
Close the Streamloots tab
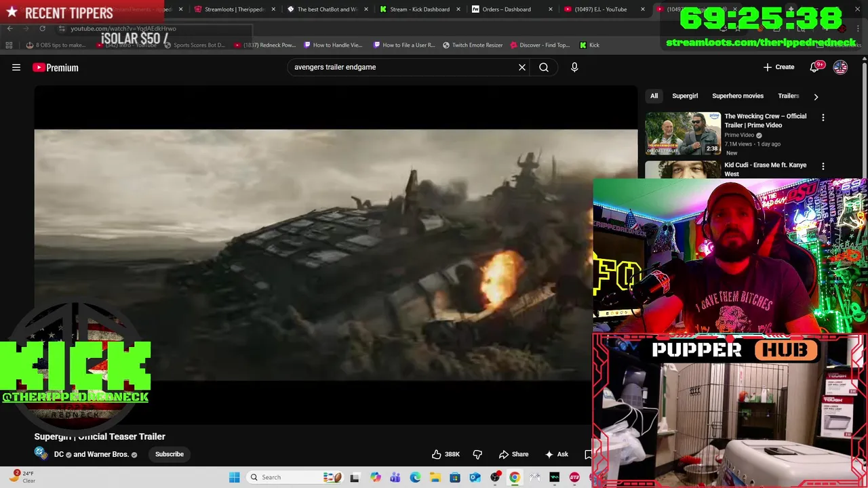273,9
